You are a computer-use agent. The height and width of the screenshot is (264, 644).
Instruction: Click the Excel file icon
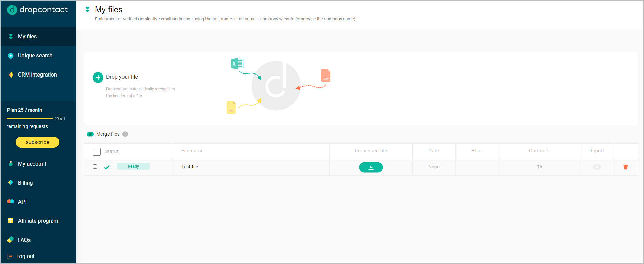pyautogui.click(x=237, y=64)
